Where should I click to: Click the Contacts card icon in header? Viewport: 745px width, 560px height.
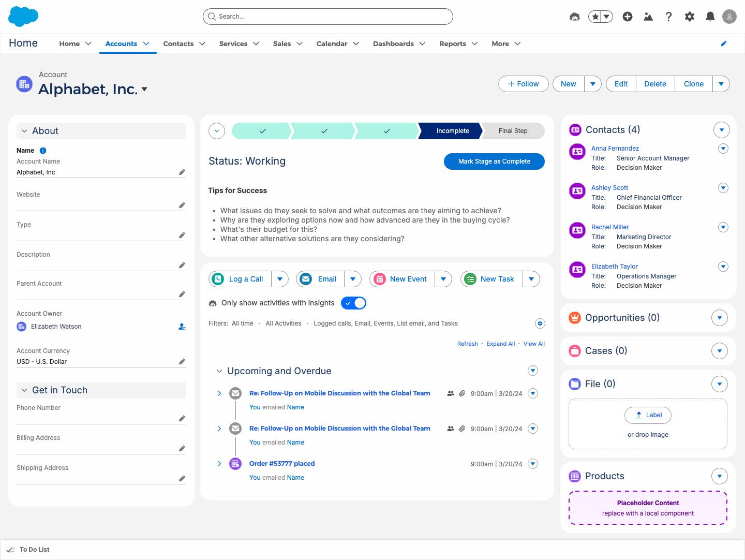tap(575, 130)
